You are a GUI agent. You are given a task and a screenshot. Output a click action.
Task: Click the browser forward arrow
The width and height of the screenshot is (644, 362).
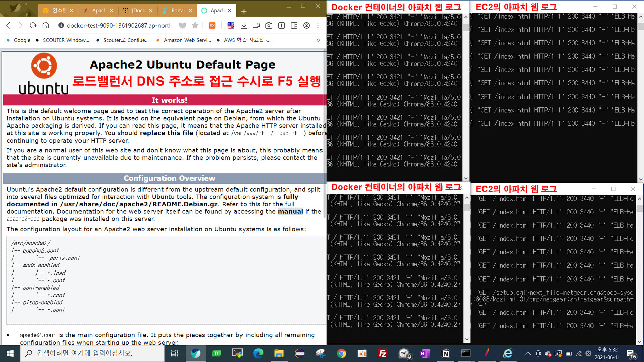(x=20, y=25)
